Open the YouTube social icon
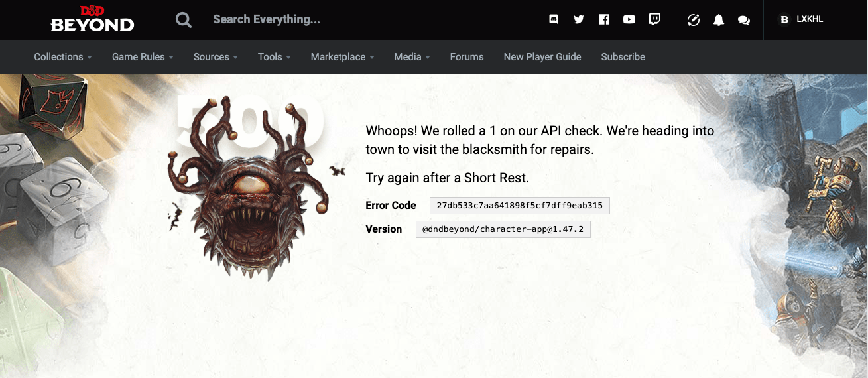 coord(629,20)
